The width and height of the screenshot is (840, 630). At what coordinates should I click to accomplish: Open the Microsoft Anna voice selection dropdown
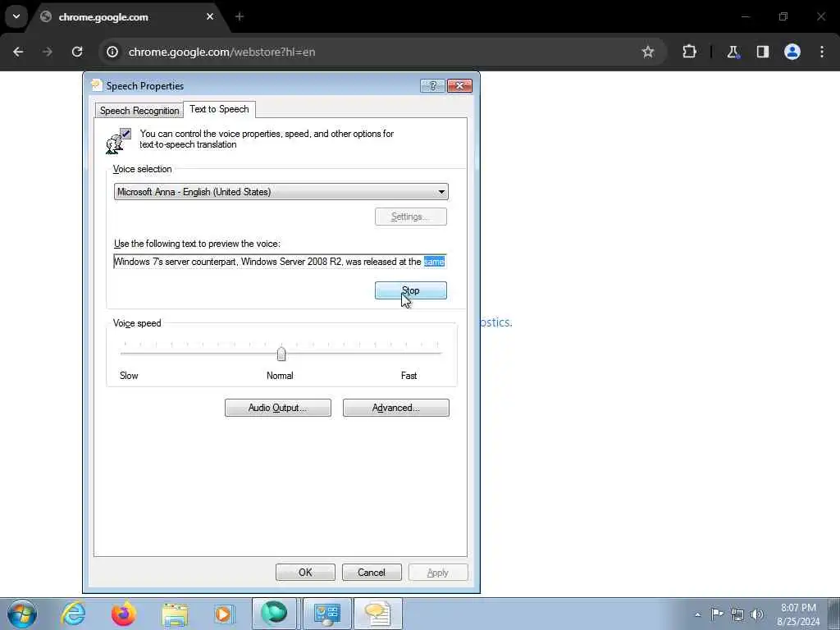coord(281,192)
